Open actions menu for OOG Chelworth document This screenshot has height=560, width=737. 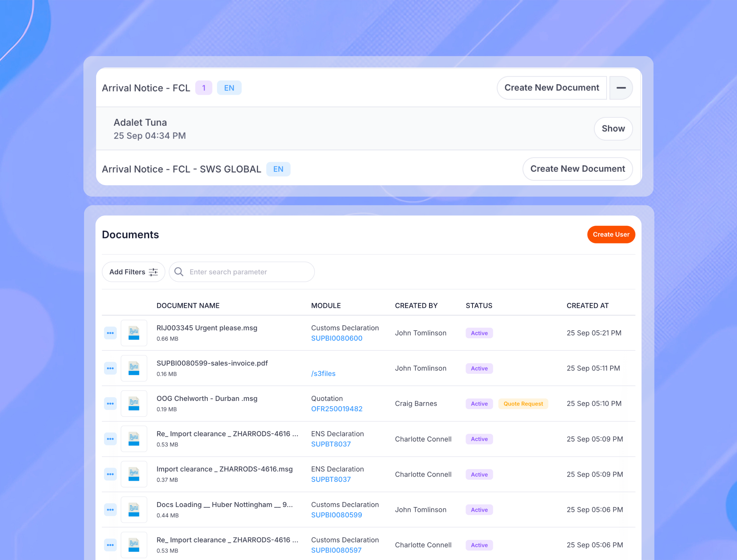click(110, 403)
